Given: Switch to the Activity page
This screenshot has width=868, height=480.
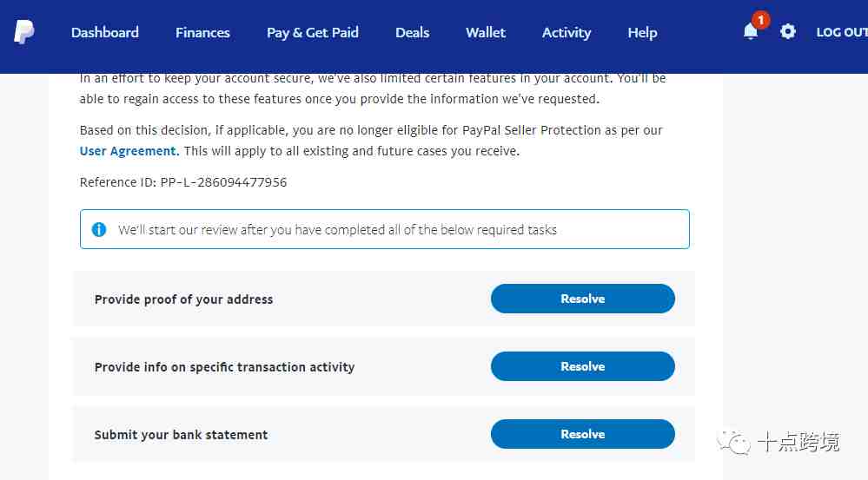Looking at the screenshot, I should point(567,33).
